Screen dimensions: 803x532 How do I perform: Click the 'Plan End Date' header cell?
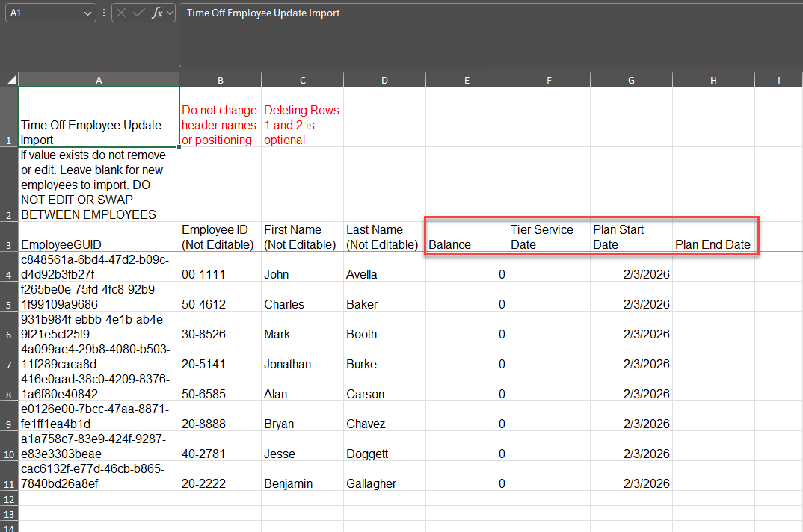pos(713,237)
